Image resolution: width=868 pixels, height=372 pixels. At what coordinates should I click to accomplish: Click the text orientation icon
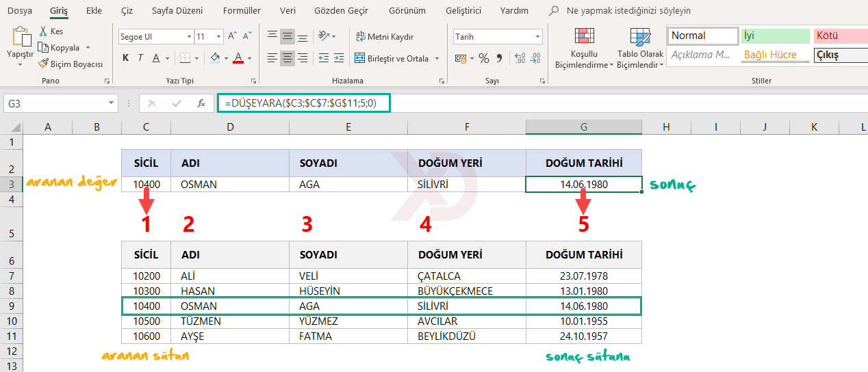tap(324, 36)
